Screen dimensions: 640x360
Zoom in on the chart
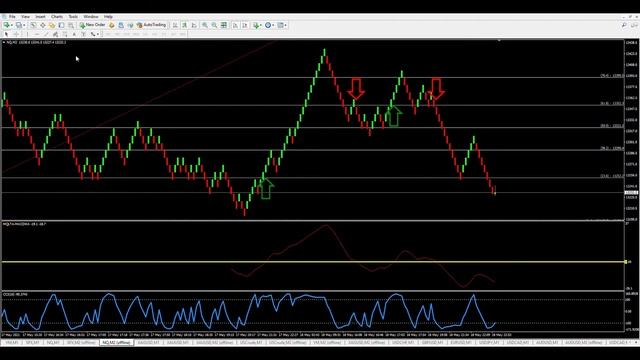(205, 25)
